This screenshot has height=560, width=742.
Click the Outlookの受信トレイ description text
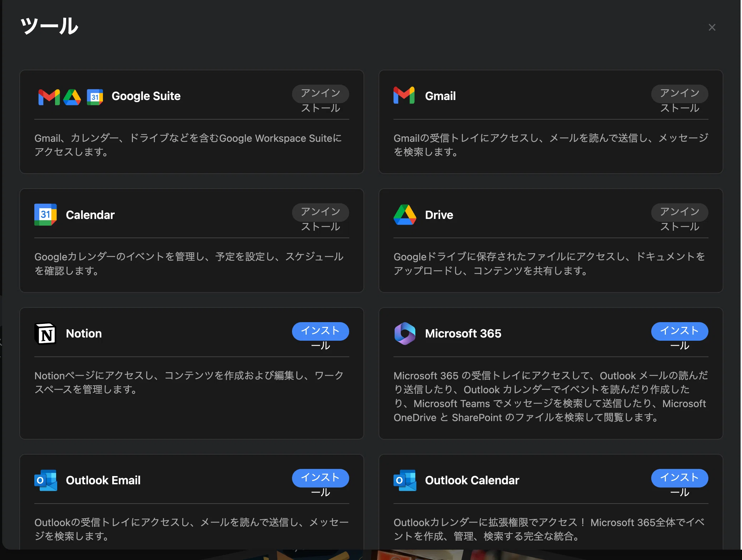(192, 529)
